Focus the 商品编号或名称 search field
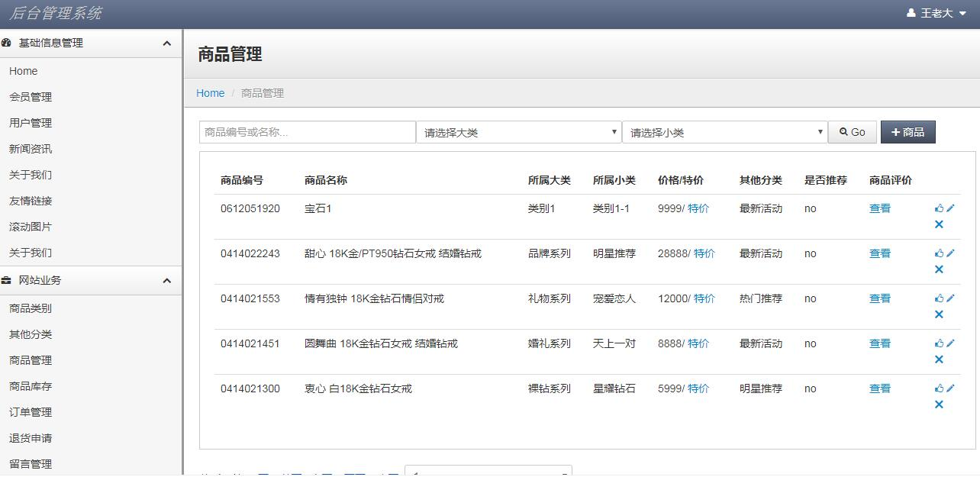This screenshot has height=477, width=980. tap(308, 132)
